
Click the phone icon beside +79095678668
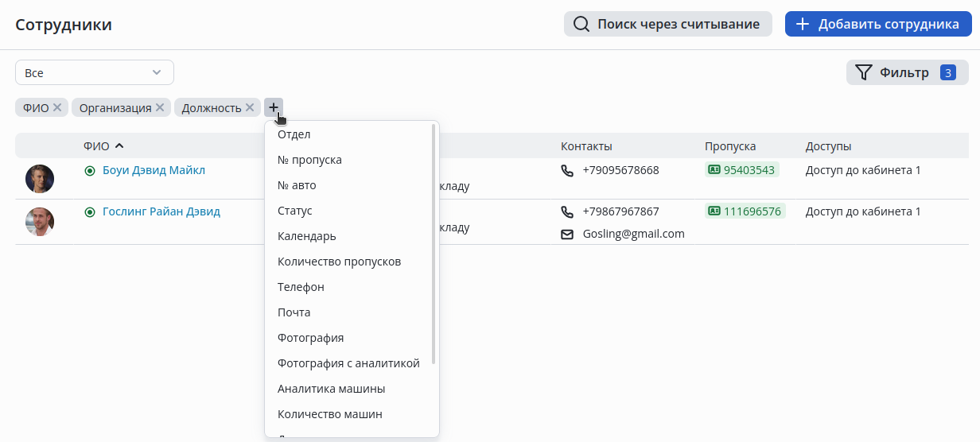coord(567,170)
